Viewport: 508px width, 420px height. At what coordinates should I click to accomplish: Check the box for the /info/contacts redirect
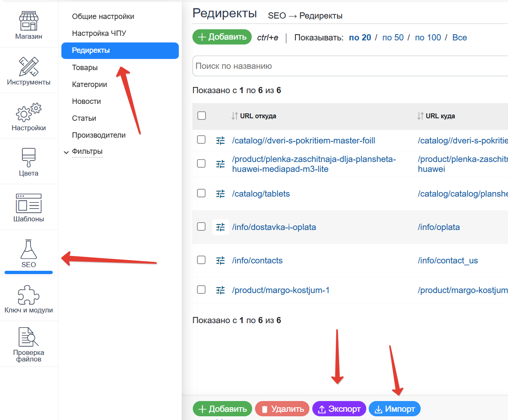[201, 260]
